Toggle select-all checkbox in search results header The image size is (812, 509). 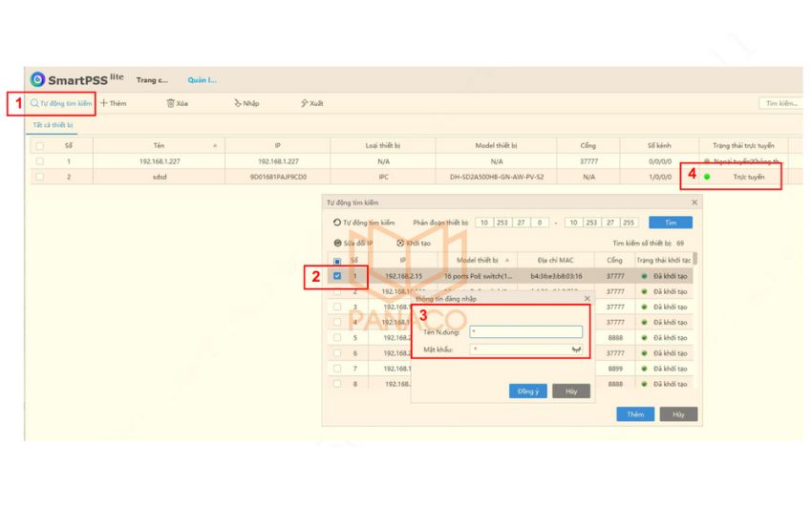click(x=337, y=261)
